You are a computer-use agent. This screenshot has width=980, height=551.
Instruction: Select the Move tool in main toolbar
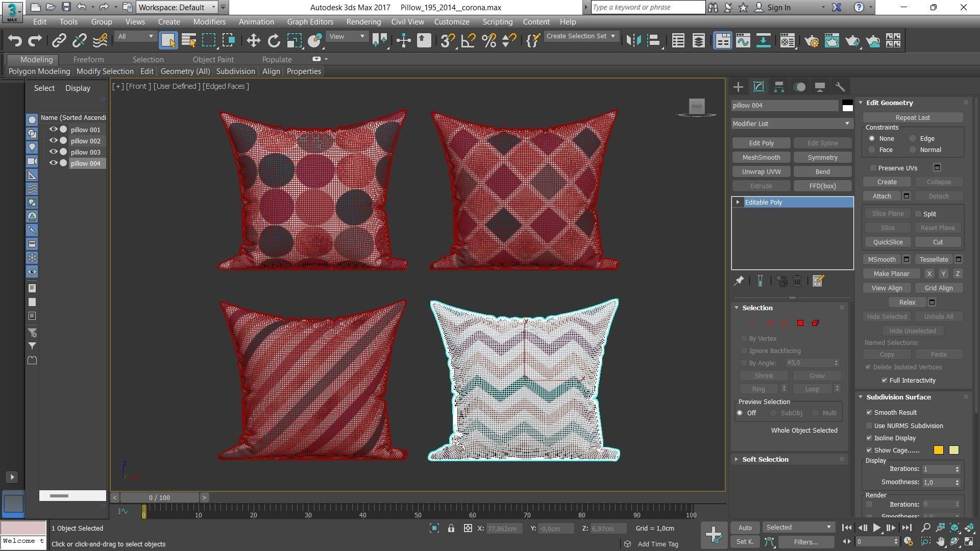253,40
